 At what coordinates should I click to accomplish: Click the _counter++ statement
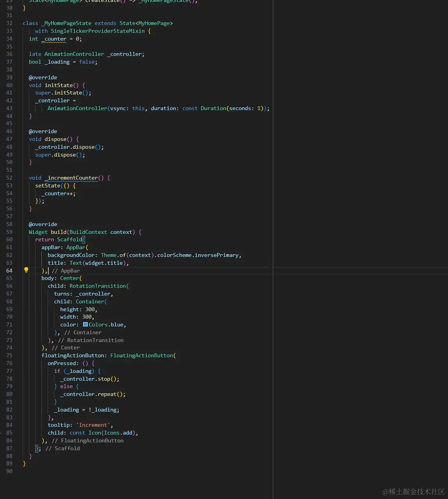click(x=59, y=193)
